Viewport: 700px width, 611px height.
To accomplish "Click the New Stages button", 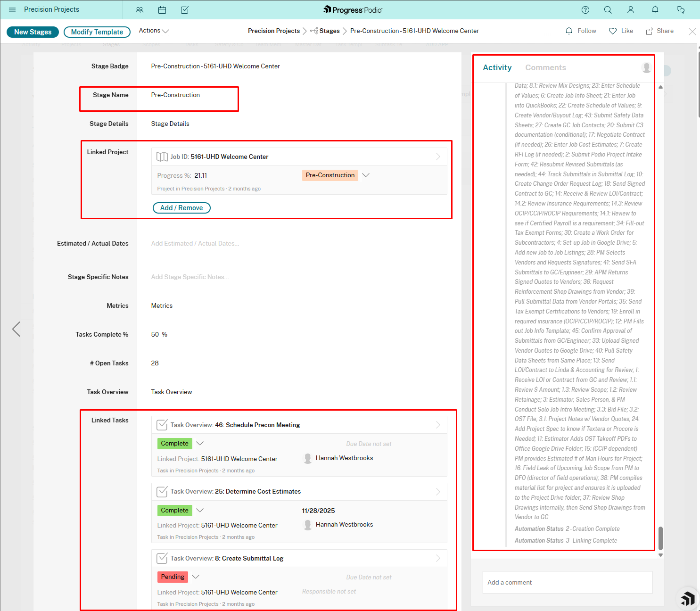I will click(33, 32).
